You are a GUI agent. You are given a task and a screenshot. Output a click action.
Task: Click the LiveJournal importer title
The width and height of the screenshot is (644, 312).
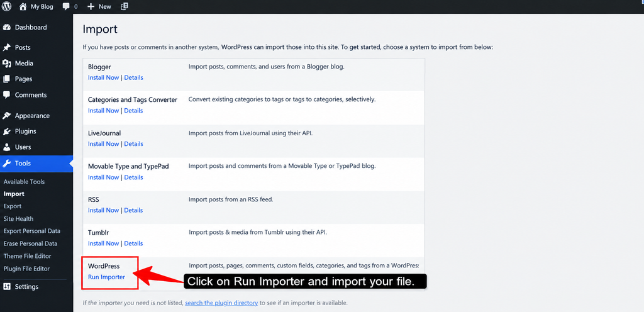(104, 133)
